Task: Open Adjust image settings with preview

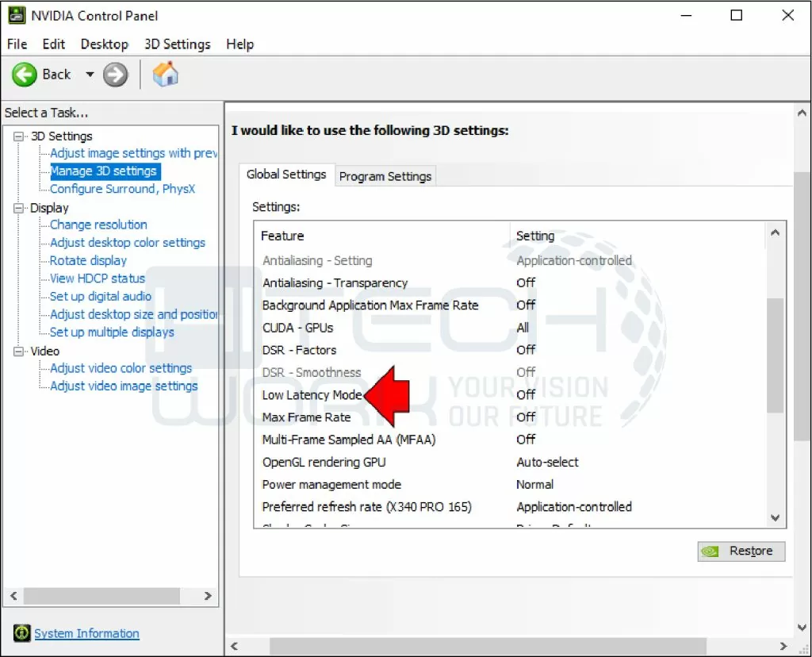Action: click(x=133, y=153)
